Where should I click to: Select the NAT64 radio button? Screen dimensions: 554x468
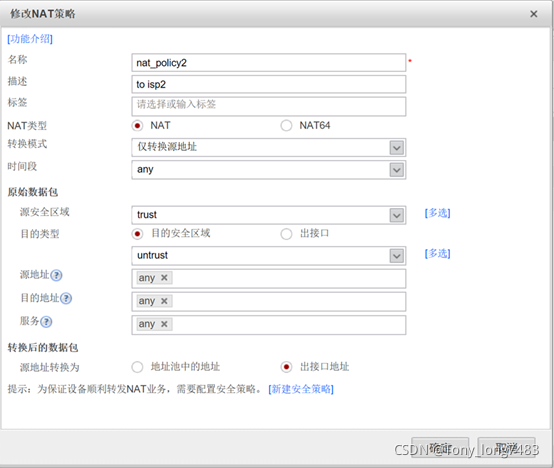[286, 126]
